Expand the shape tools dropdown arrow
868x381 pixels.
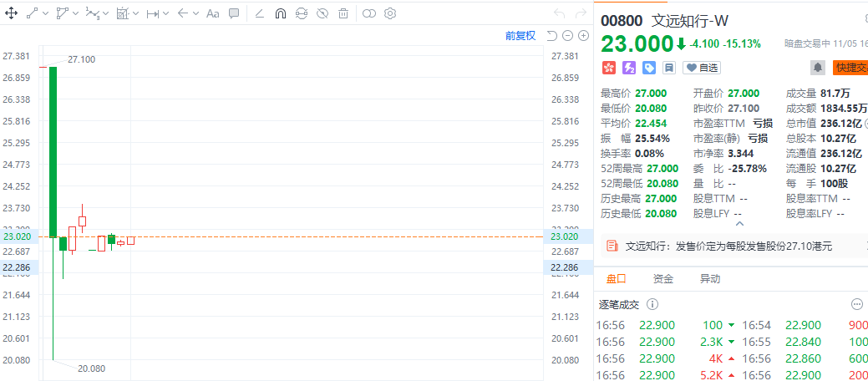[x=76, y=14]
